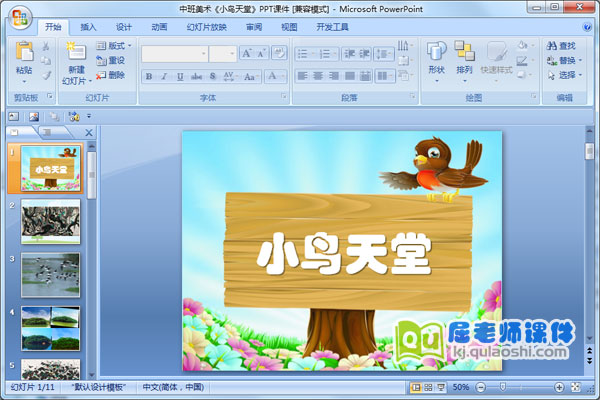Viewport: 600px width, 400px height.
Task: Open the font size dropdown
Action: [x=232, y=54]
